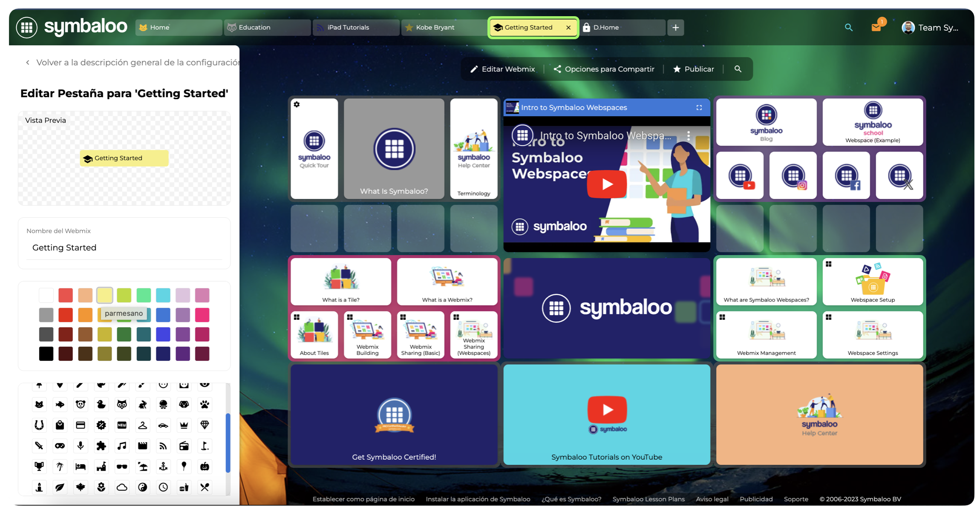Choose the diamond tab icon

point(205,425)
